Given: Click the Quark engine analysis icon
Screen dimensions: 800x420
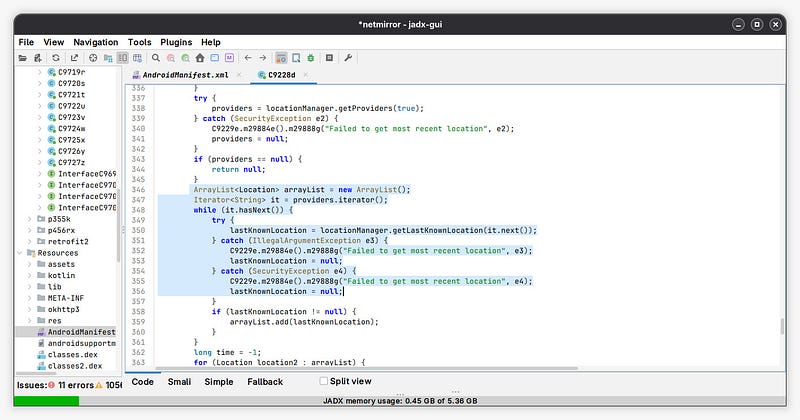Looking at the screenshot, I should pos(296,58).
